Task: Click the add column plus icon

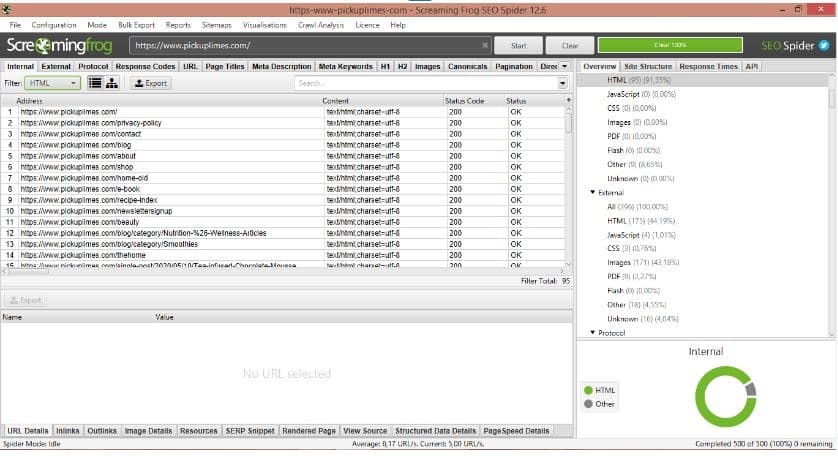Action: 568,100
